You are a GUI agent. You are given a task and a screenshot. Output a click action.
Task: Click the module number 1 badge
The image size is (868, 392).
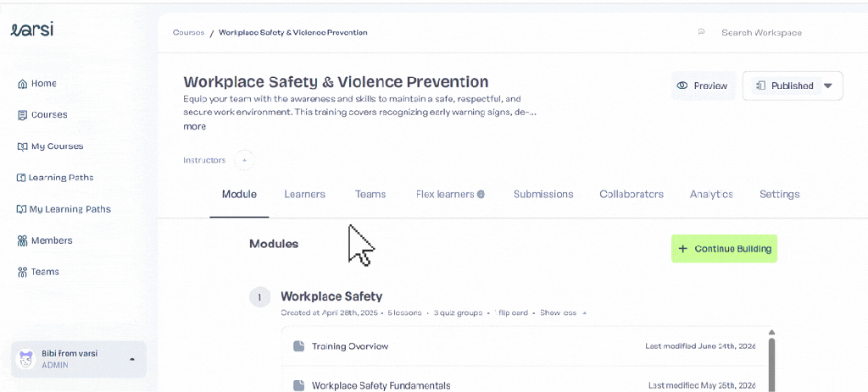tap(259, 297)
